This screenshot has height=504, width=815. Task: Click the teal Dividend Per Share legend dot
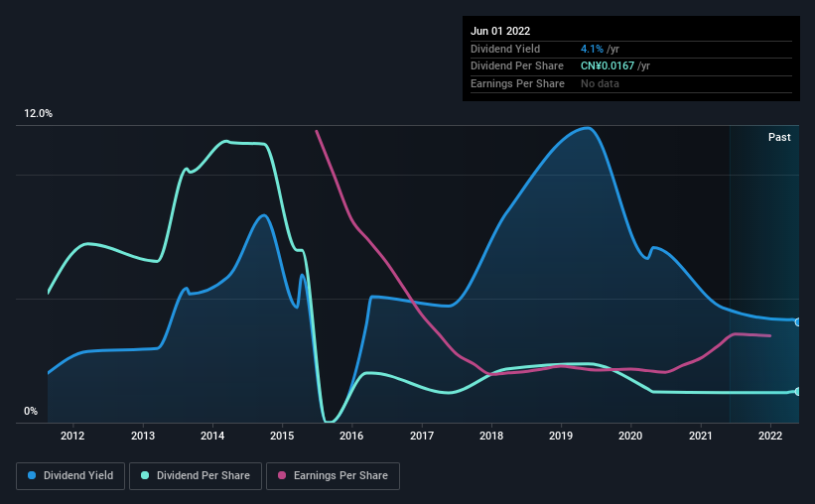(x=145, y=475)
